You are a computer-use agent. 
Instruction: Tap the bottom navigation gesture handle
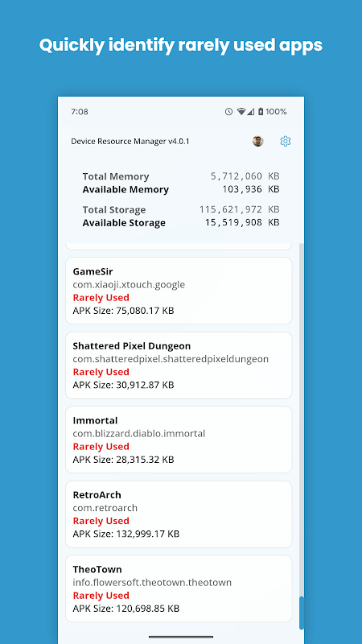181,637
